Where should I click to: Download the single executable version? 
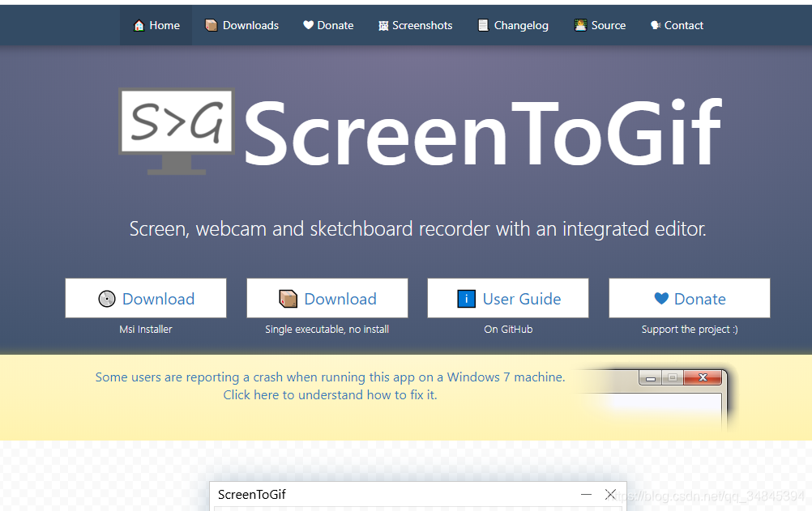pos(327,298)
